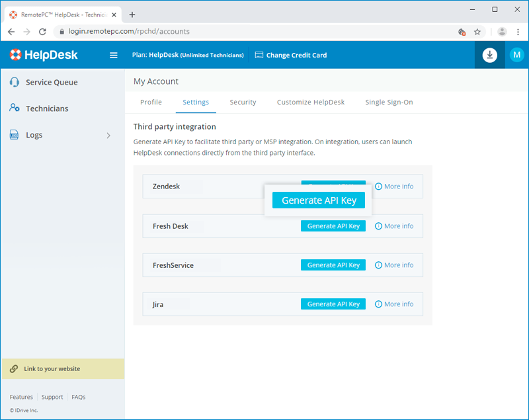Click the Link to your website icon
529x420 pixels.
13,368
